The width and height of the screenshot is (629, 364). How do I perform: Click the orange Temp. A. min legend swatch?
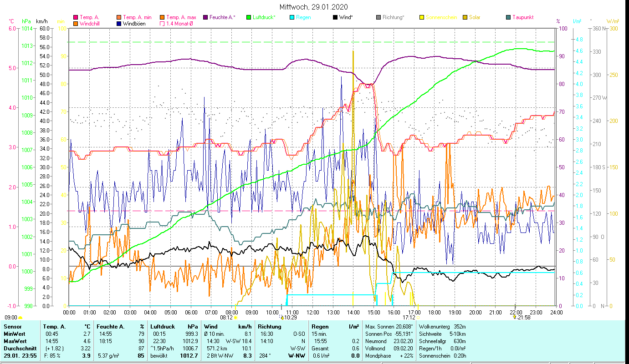tap(118, 18)
